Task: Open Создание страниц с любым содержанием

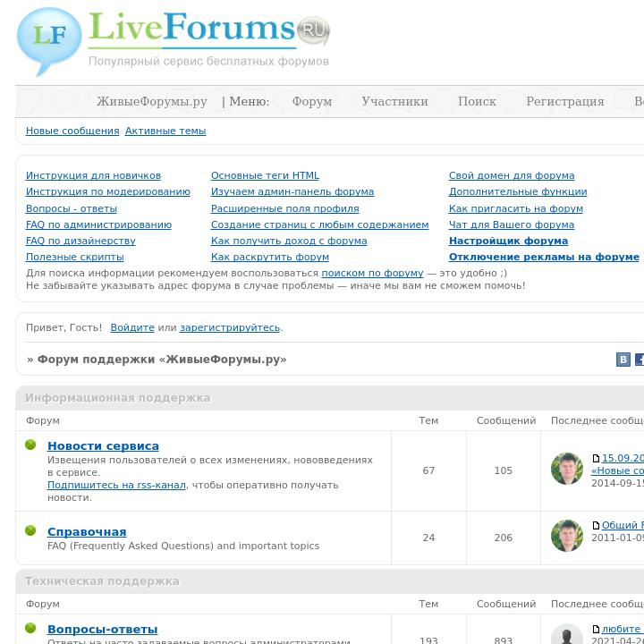Action: [320, 225]
